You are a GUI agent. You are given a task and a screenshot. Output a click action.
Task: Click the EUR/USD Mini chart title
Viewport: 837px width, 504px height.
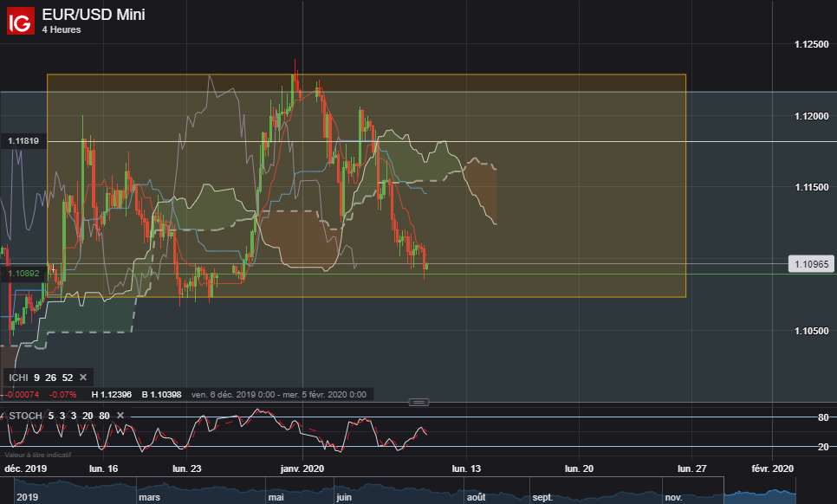point(94,15)
